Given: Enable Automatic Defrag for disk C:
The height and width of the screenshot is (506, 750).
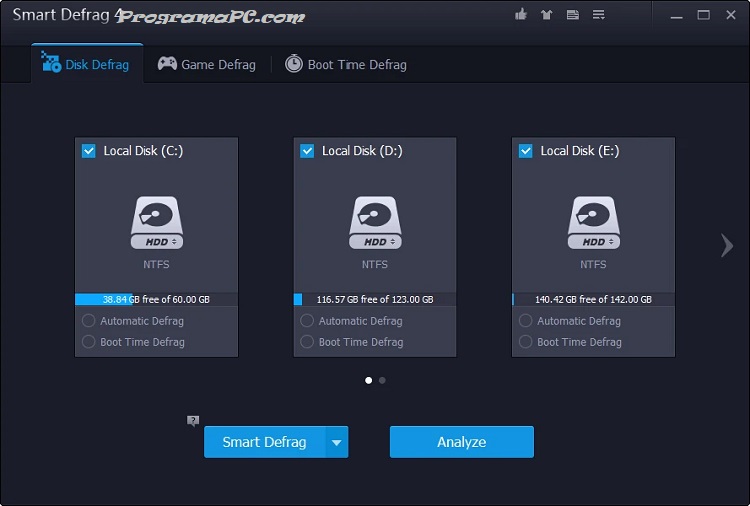Looking at the screenshot, I should click(89, 321).
